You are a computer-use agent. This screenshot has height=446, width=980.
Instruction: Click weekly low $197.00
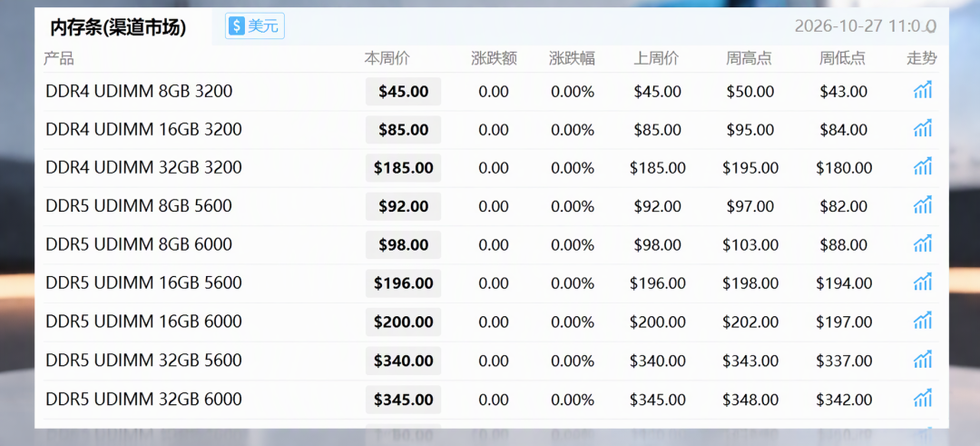coord(844,322)
